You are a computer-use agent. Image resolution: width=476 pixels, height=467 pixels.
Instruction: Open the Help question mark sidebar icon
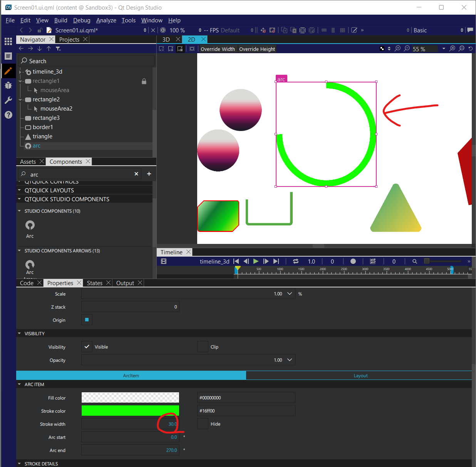pos(8,115)
